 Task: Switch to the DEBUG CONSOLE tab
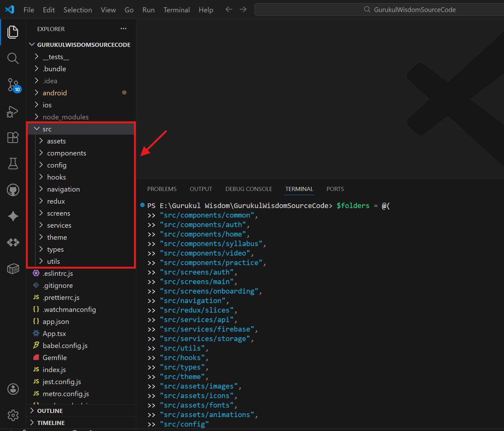coord(249,189)
